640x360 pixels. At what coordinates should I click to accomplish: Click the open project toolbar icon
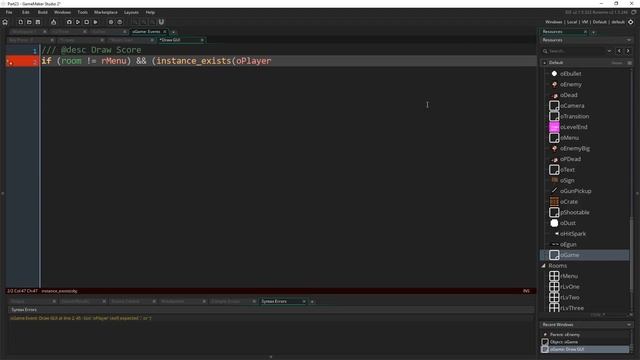point(29,22)
